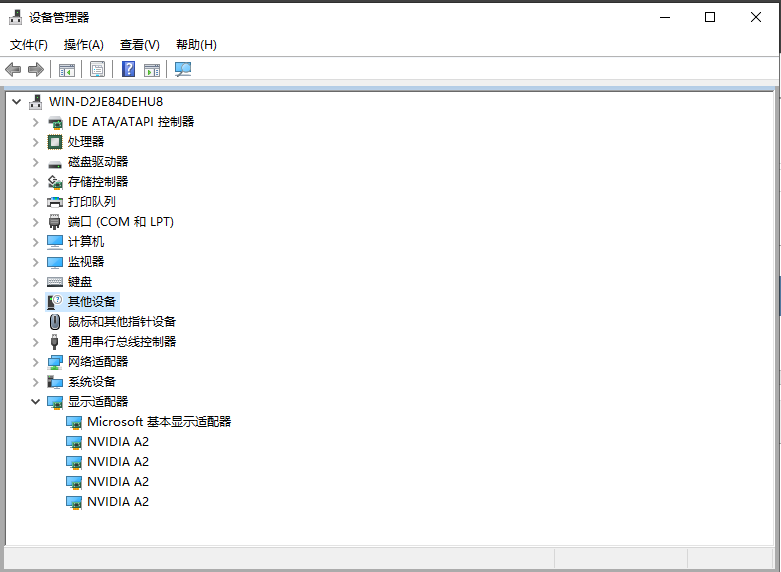Click the show/hide console tree icon
The width and height of the screenshot is (781, 572).
pos(67,69)
